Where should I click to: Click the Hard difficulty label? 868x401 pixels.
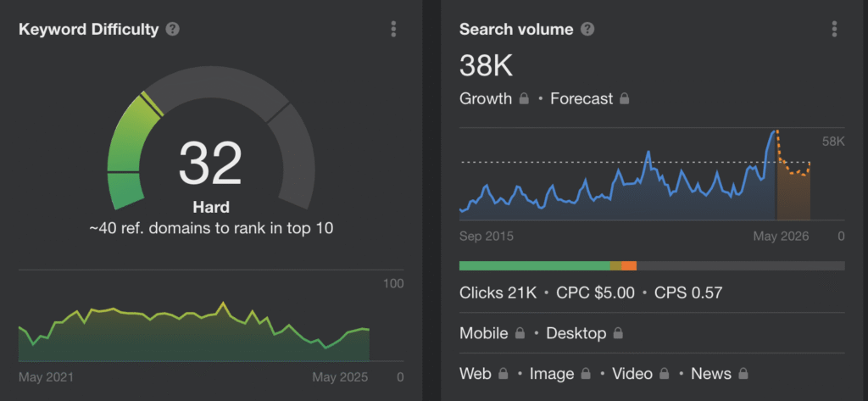tap(211, 208)
